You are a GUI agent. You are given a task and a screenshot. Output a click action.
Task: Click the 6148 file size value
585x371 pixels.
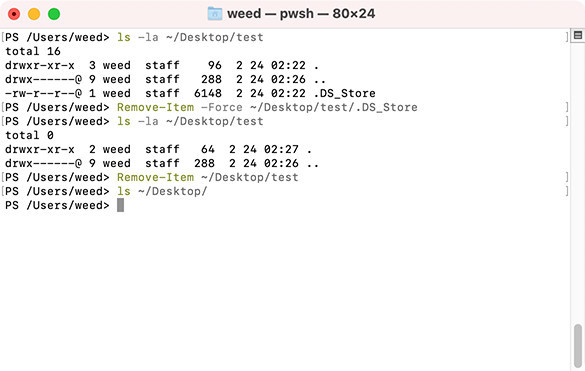click(x=208, y=93)
